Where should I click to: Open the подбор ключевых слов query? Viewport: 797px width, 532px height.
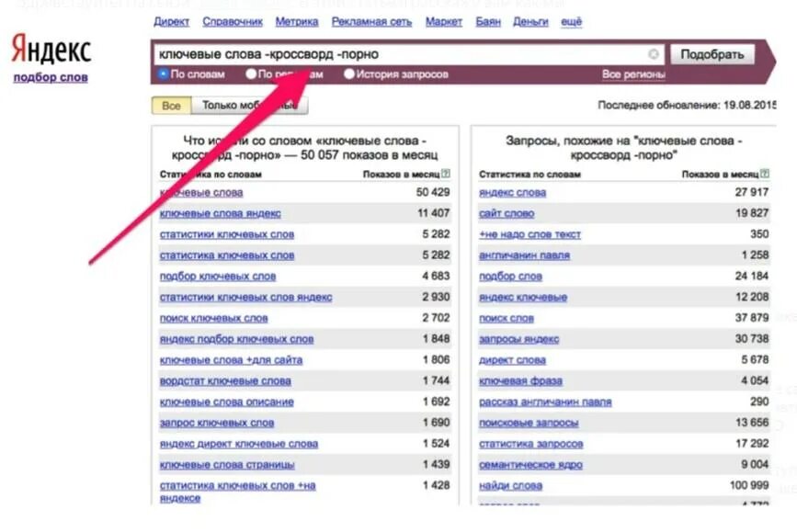(218, 277)
